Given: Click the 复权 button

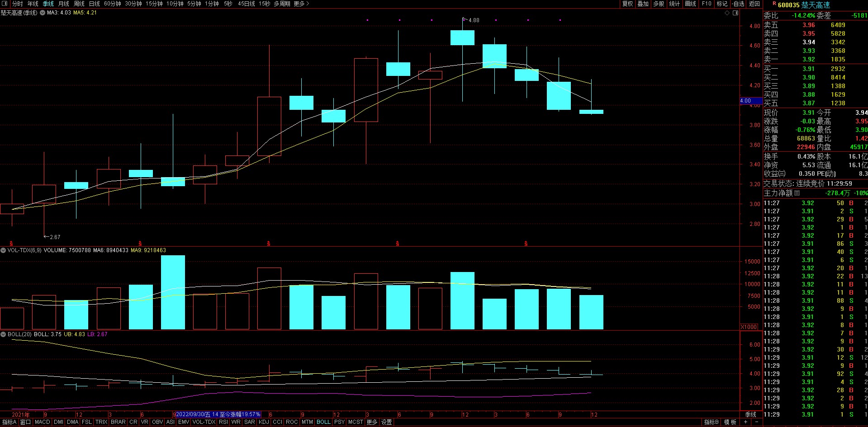Looking at the screenshot, I should point(627,4).
